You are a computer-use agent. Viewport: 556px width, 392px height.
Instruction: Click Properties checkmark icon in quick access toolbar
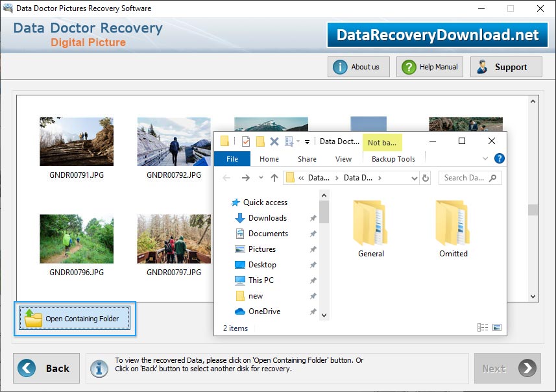(x=246, y=141)
